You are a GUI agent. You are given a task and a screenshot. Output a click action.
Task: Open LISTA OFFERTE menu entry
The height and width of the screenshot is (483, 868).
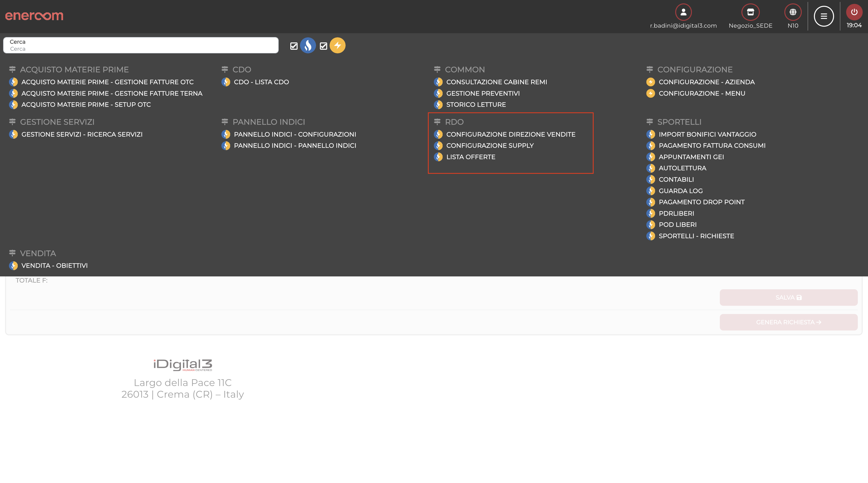(x=471, y=157)
